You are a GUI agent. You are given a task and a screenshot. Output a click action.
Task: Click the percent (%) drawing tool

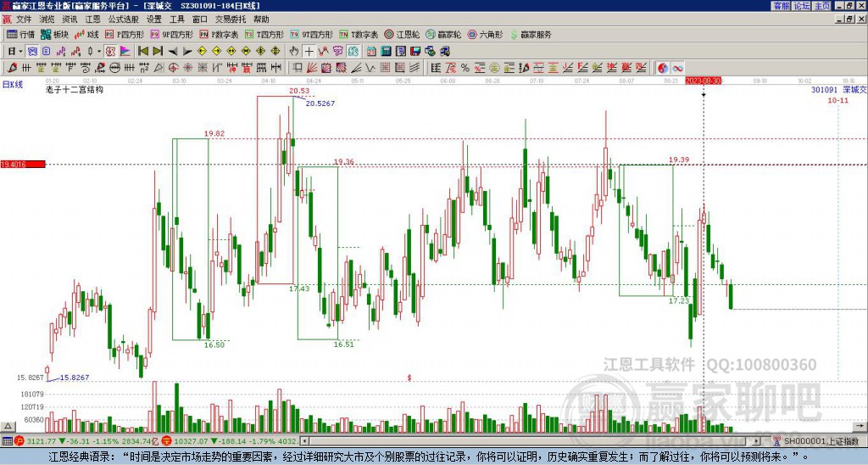tap(465, 68)
